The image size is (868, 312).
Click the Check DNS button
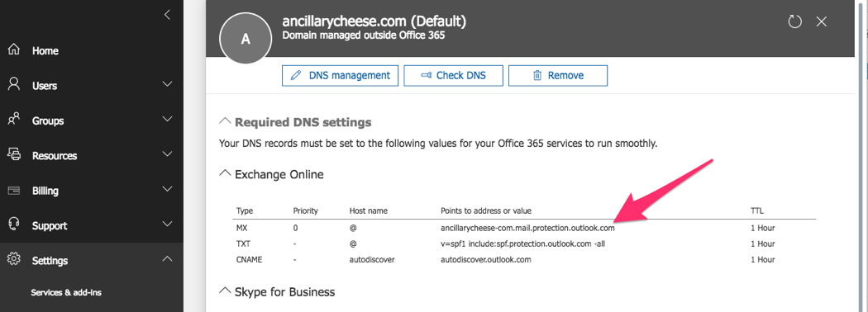coord(453,76)
